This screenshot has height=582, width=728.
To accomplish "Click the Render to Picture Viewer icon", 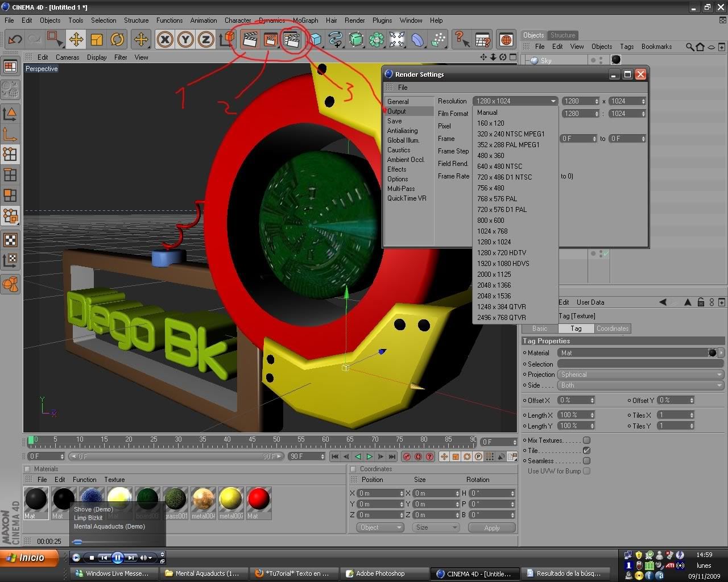I will (x=271, y=39).
